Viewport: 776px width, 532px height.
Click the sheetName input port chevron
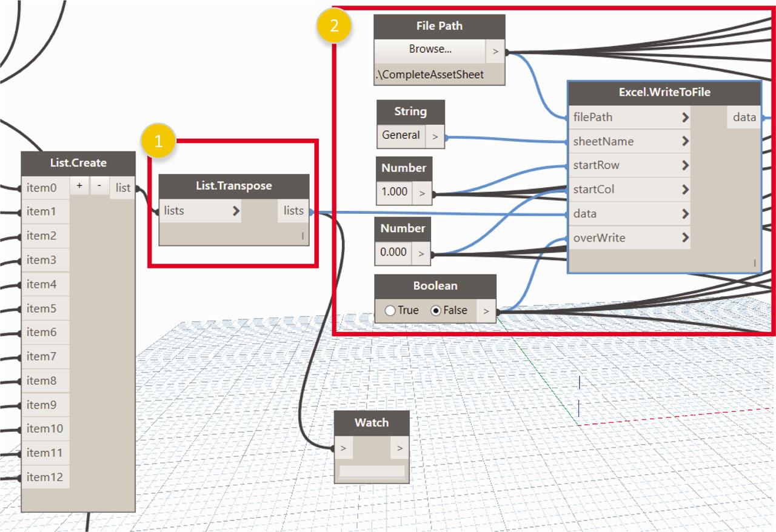coord(685,141)
